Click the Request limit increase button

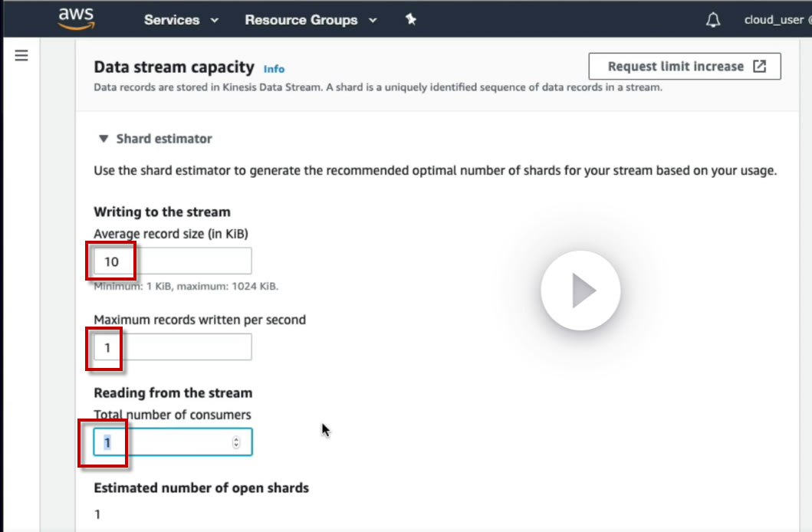685,66
